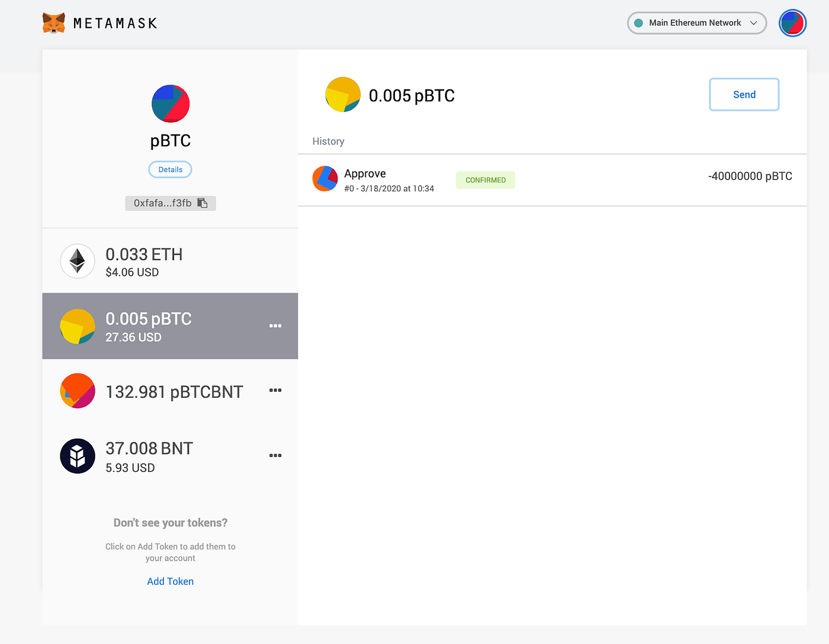Click the pBTC account name
This screenshot has height=644, width=829.
pos(171,141)
